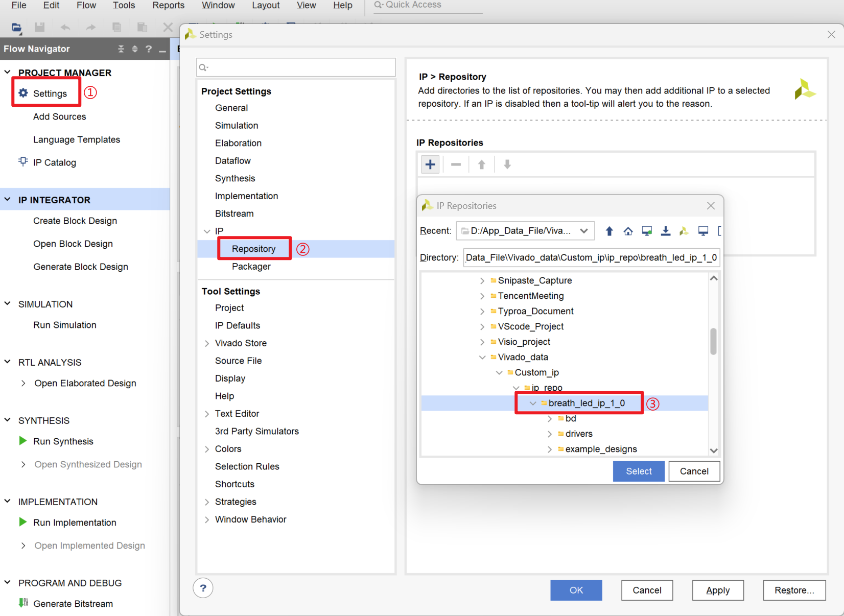Add an IP repository with plus button
The height and width of the screenshot is (616, 844).
430,164
